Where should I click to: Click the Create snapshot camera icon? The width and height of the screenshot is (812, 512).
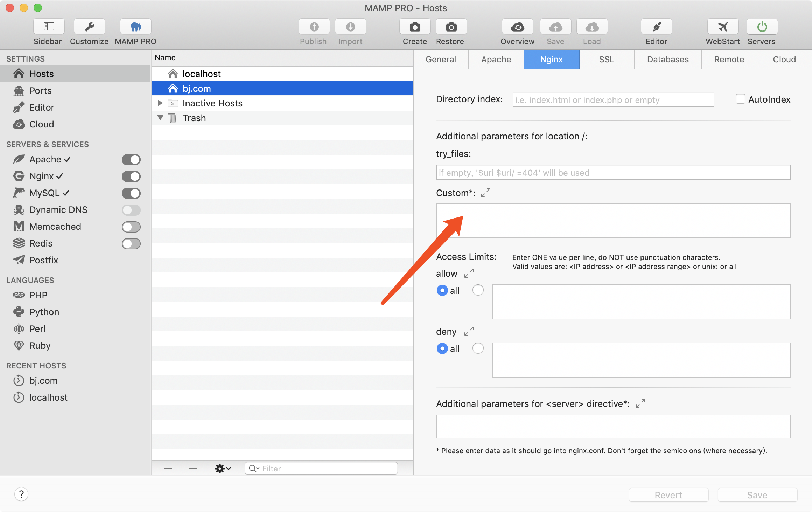coord(415,27)
